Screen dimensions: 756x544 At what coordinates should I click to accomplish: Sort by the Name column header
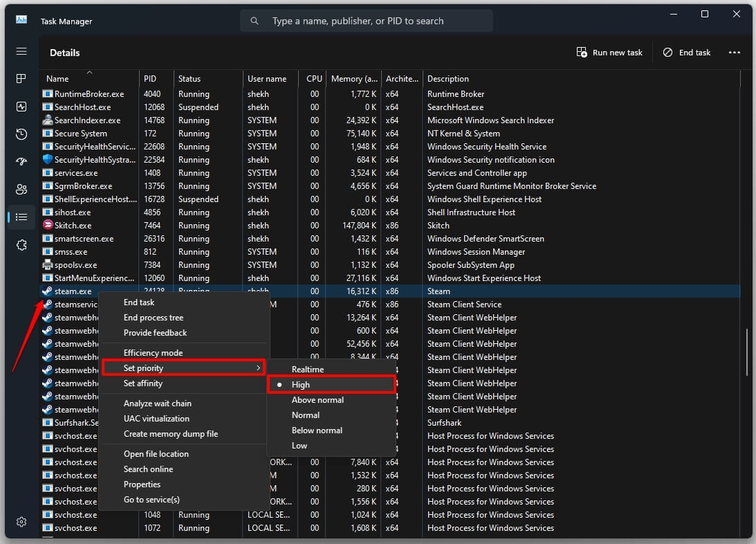58,79
